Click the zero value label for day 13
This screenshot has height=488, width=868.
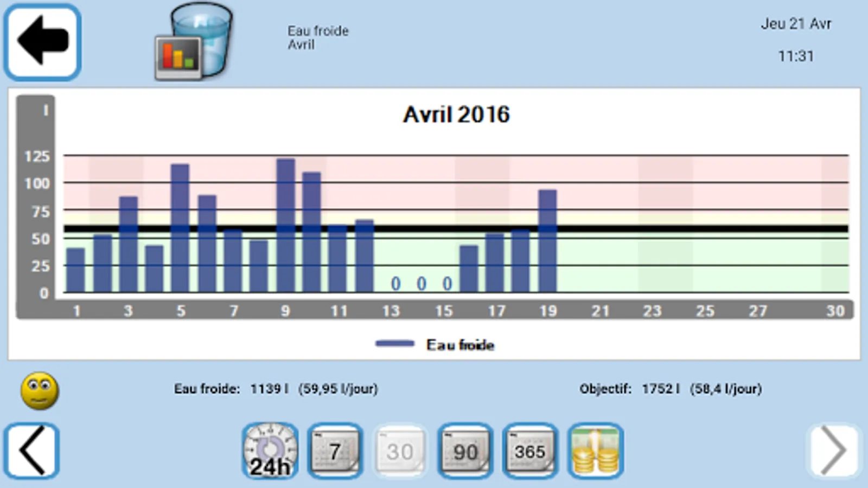coord(395,283)
